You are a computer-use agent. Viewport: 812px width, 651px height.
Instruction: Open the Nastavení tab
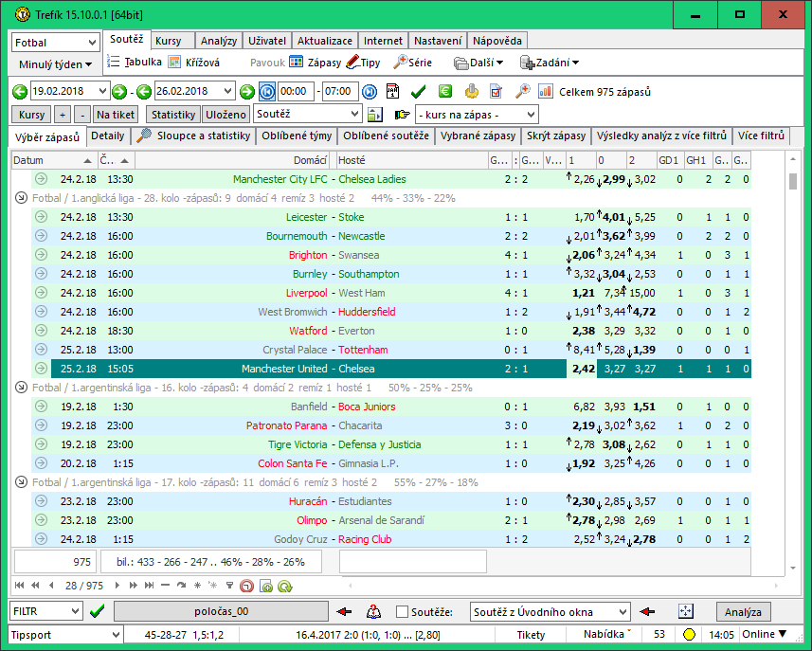(438, 41)
